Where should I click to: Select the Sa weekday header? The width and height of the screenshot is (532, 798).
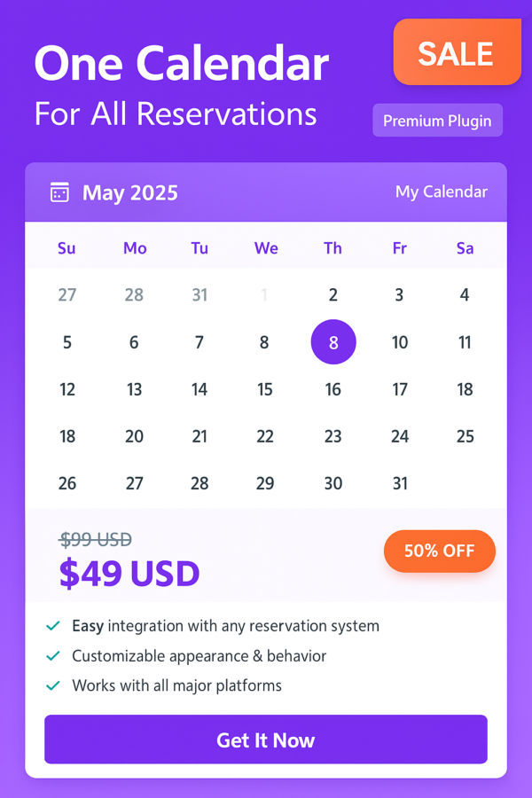coord(465,248)
